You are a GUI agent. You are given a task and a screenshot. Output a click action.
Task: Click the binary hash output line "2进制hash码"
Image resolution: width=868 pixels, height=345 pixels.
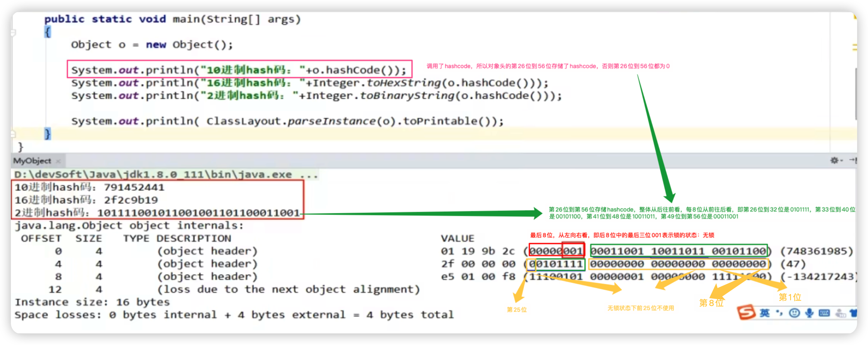[x=157, y=213]
